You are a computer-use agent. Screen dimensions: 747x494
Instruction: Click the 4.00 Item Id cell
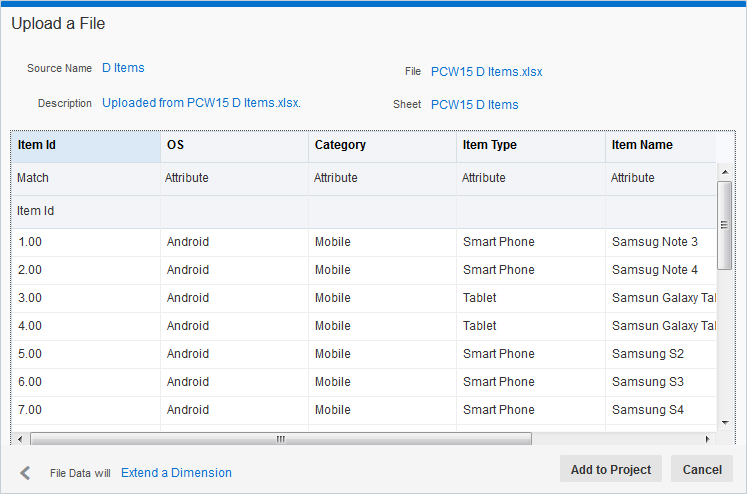point(86,326)
